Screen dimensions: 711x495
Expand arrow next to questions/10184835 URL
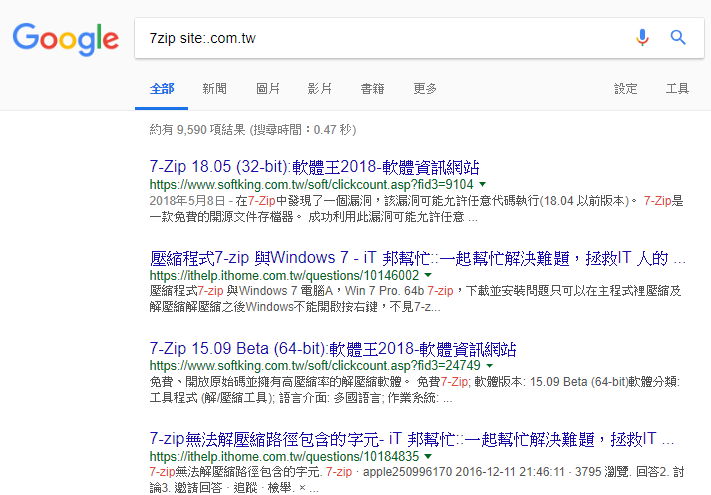click(428, 456)
